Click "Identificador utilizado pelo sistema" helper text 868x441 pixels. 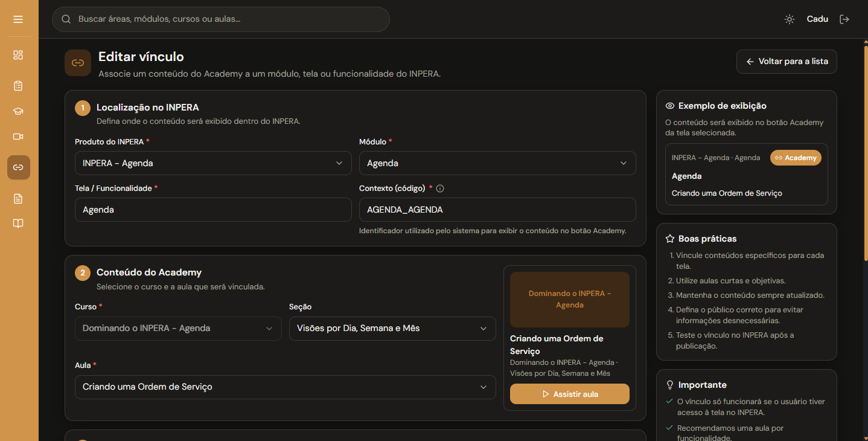tap(493, 231)
